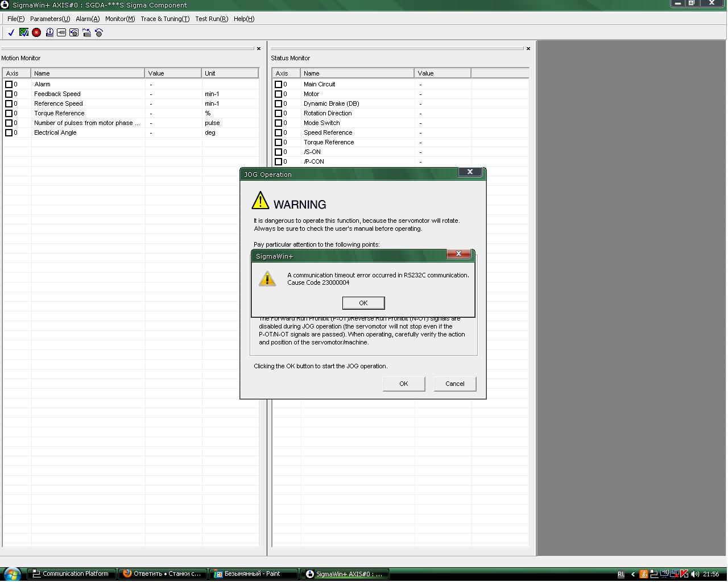This screenshot has width=728, height=582.
Task: Click the unframed gear with arrow toolbar icon
Action: pyautogui.click(x=99, y=32)
